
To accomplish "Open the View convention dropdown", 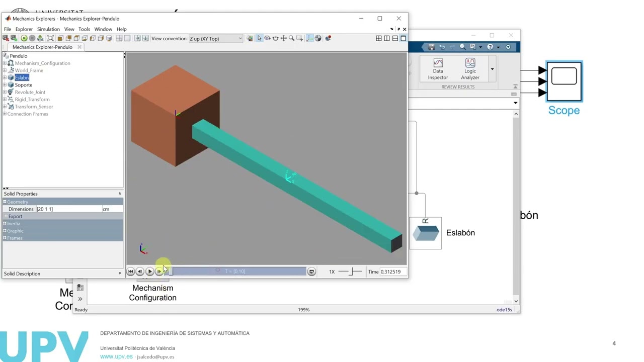I will click(215, 38).
